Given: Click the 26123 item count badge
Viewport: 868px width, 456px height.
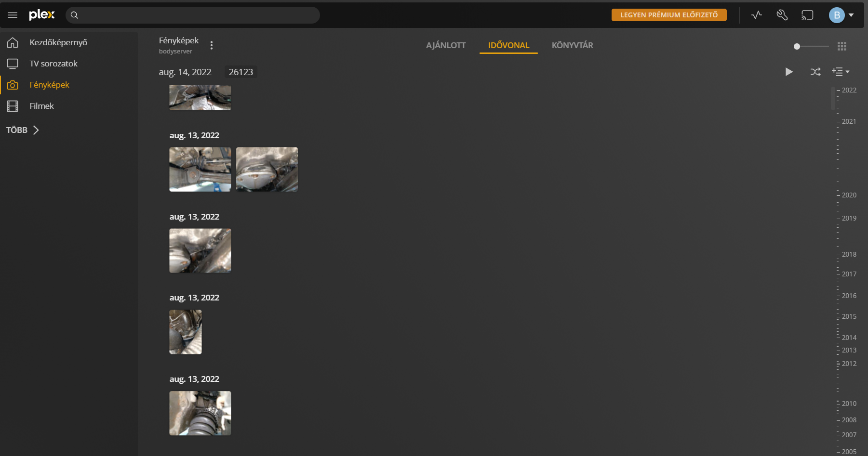Looking at the screenshot, I should click(x=241, y=72).
